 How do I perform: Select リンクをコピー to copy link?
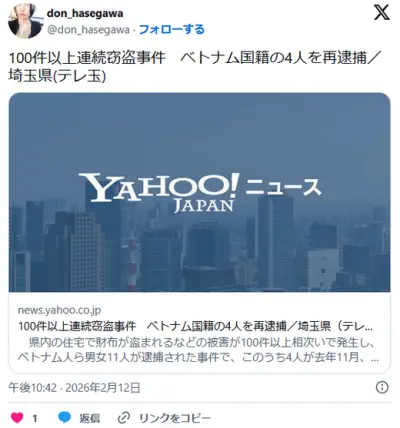point(175,418)
